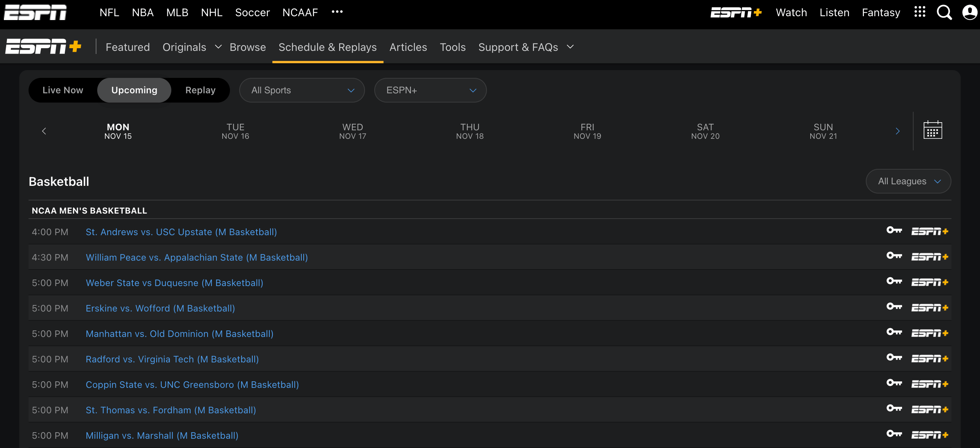Viewport: 980px width, 448px height.
Task: Open Weber State vs Duquesne game link
Action: (x=174, y=283)
